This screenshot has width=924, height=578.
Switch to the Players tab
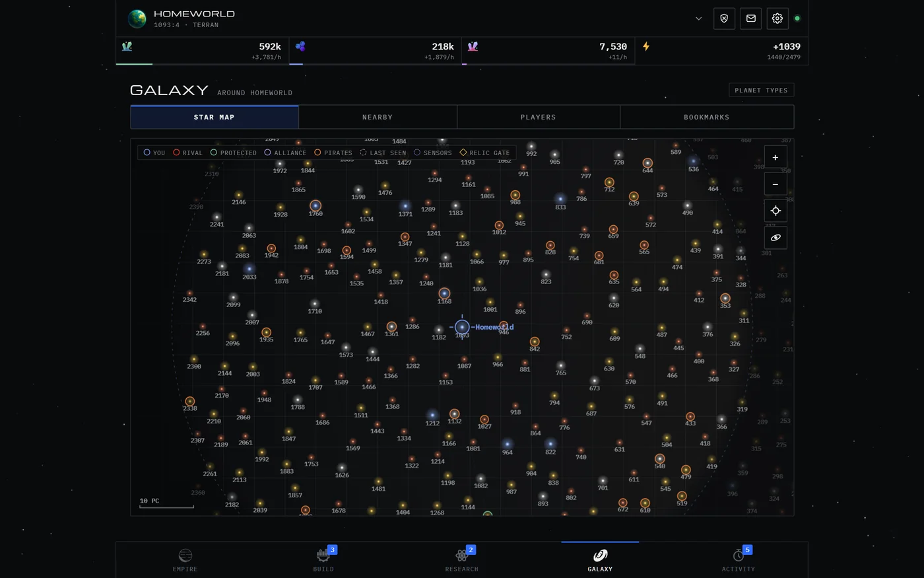[539, 117]
